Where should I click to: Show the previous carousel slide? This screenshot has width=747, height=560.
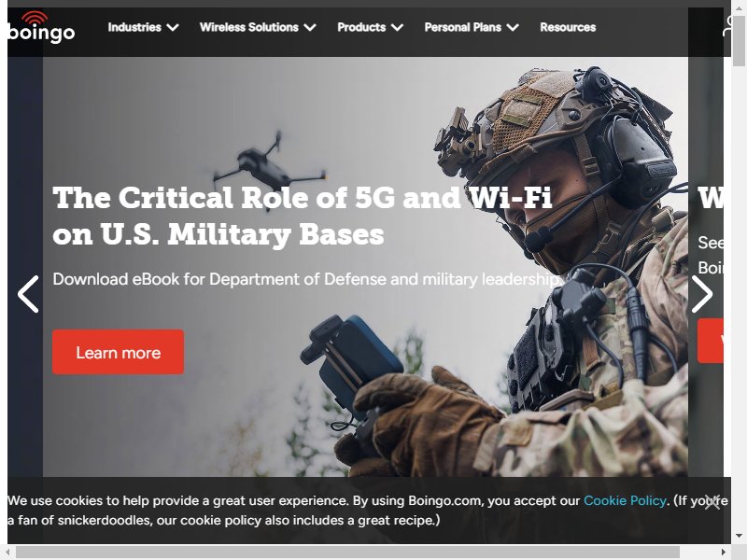tap(28, 294)
